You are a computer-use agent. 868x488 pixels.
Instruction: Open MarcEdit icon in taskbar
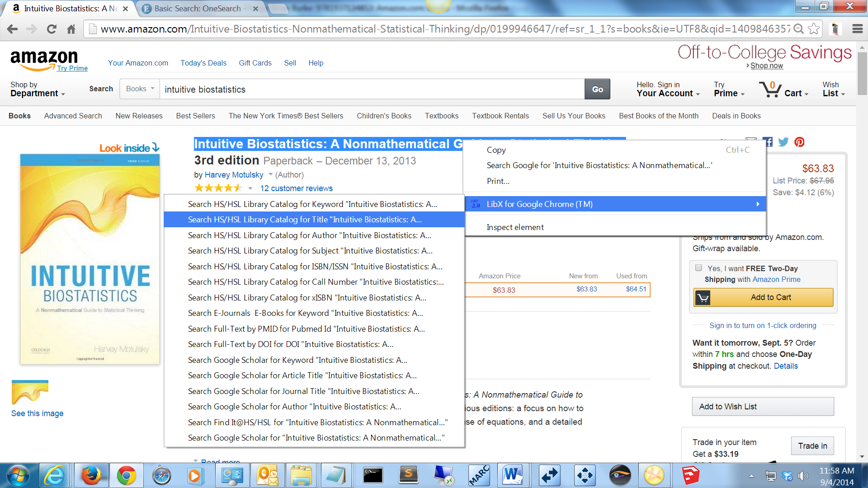coord(479,475)
